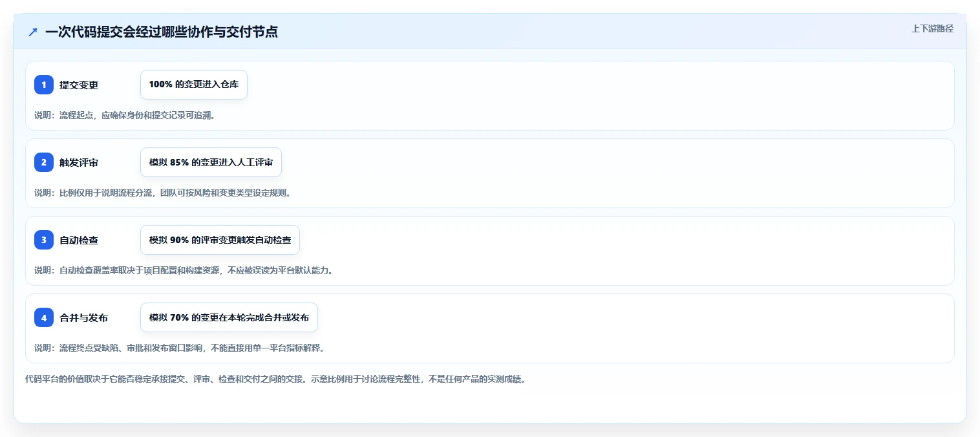
Task: Click the '触发评审' step title
Action: (79, 162)
